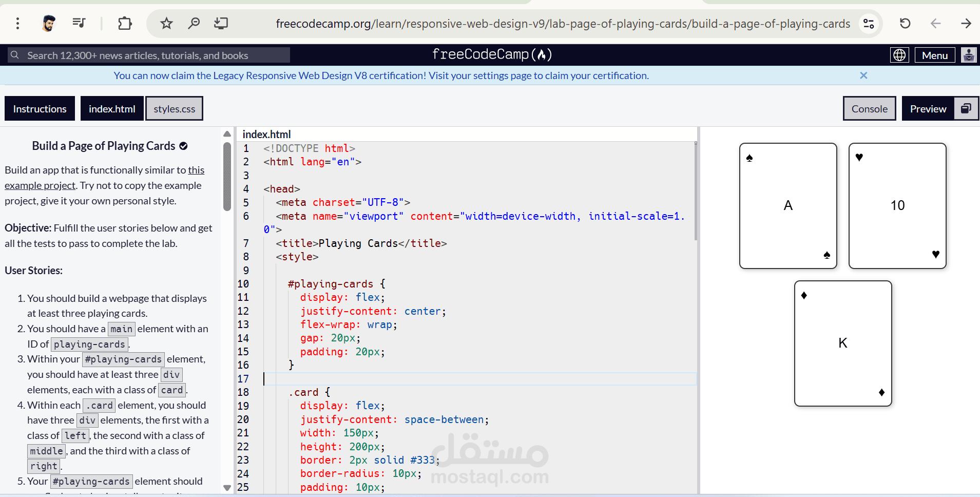Click instructions panel scroll down arrow

click(x=227, y=488)
